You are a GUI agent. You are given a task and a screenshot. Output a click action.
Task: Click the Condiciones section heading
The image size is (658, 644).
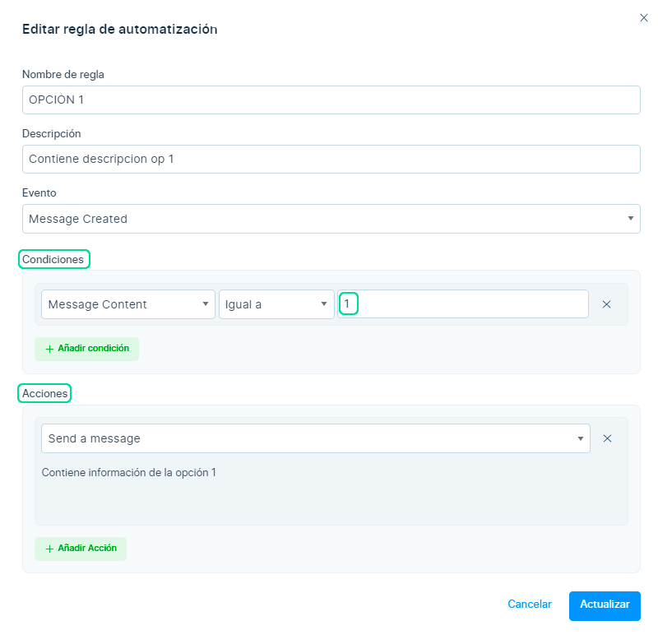53,259
